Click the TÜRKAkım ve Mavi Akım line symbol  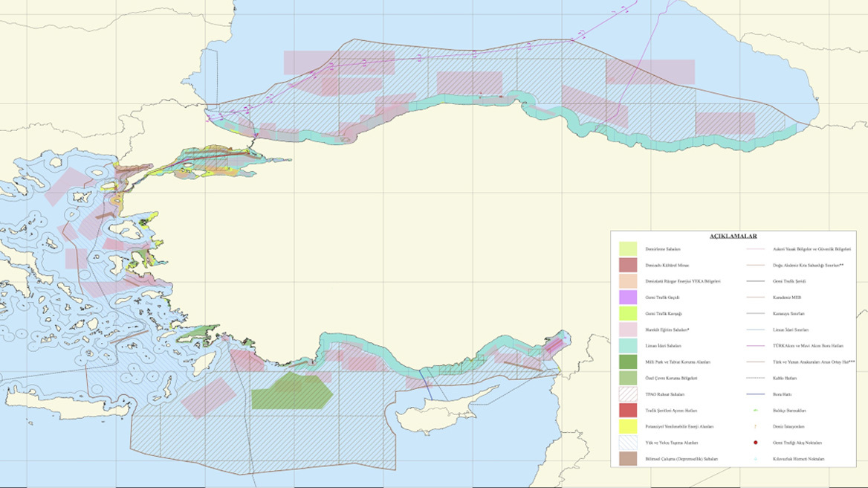pos(756,346)
